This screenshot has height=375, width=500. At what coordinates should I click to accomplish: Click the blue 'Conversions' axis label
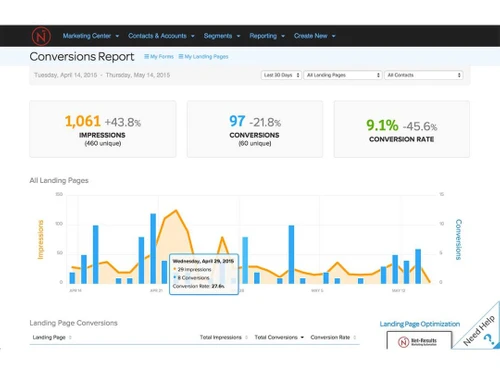(x=458, y=239)
